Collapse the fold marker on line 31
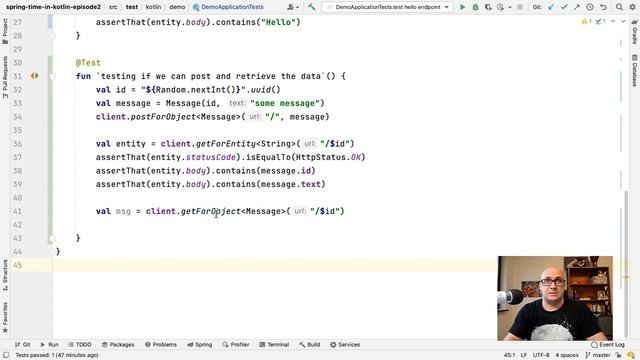This screenshot has height=360, width=640. point(52,76)
